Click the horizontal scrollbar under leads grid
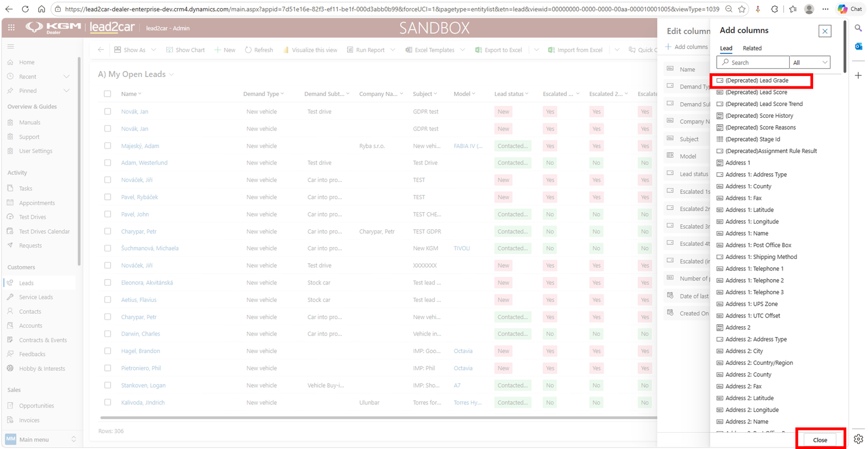The width and height of the screenshot is (868, 449). [378, 418]
